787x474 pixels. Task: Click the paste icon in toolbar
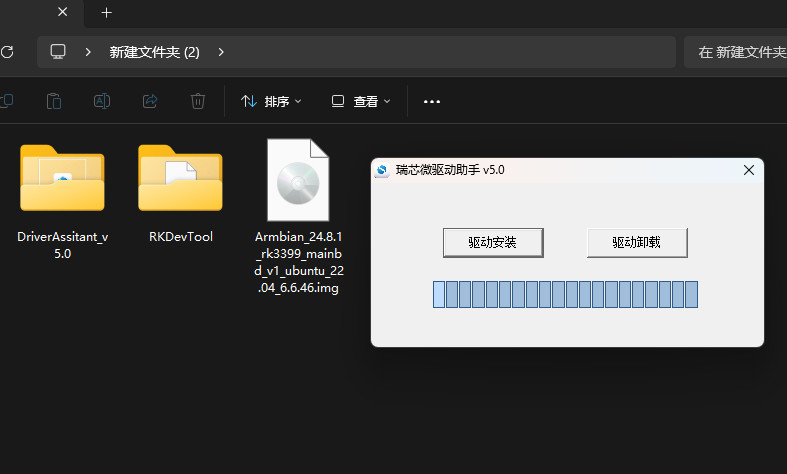pyautogui.click(x=54, y=101)
